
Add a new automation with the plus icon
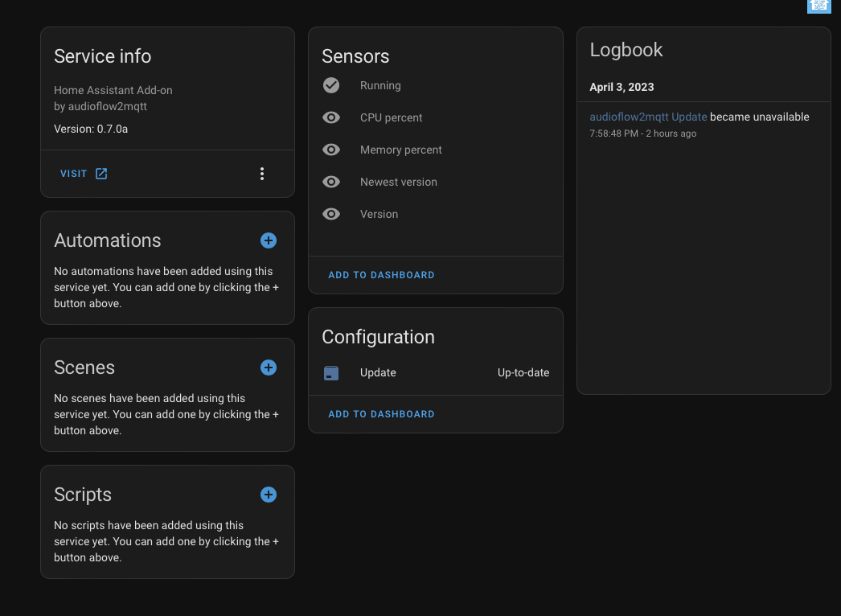point(268,240)
